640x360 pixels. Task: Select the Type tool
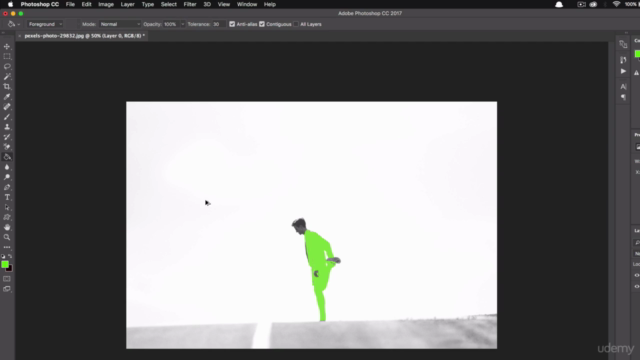click(7, 197)
